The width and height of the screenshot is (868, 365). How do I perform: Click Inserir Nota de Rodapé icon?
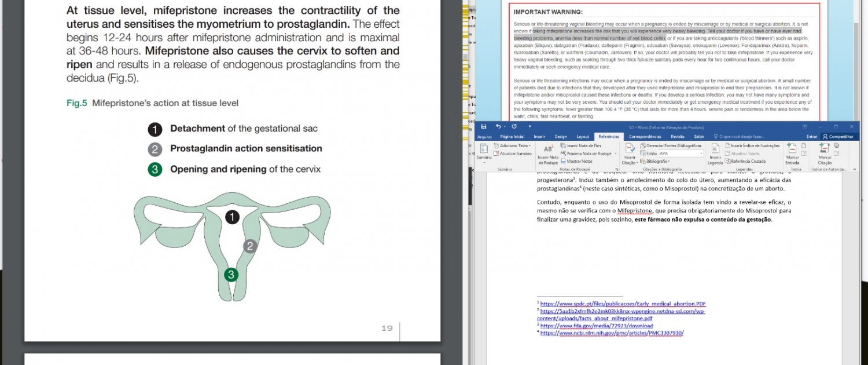pos(548,149)
